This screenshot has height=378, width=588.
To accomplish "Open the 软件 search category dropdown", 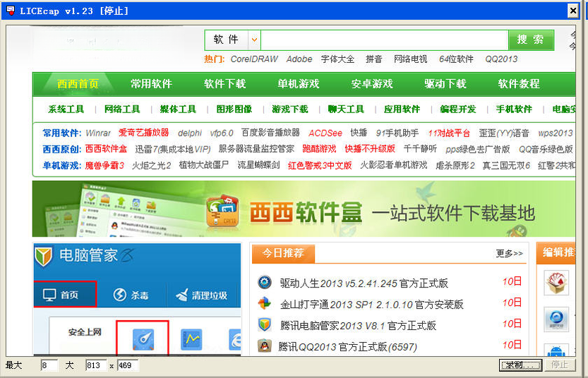I will pos(254,40).
